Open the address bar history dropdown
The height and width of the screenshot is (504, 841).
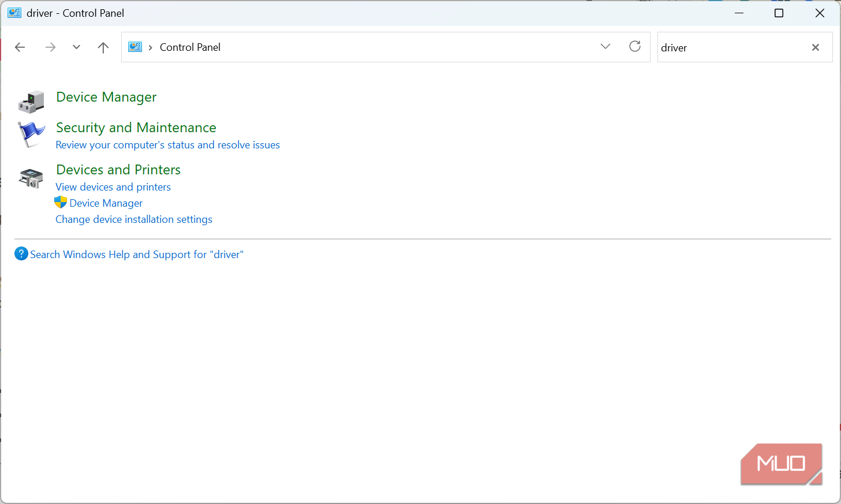tap(605, 47)
